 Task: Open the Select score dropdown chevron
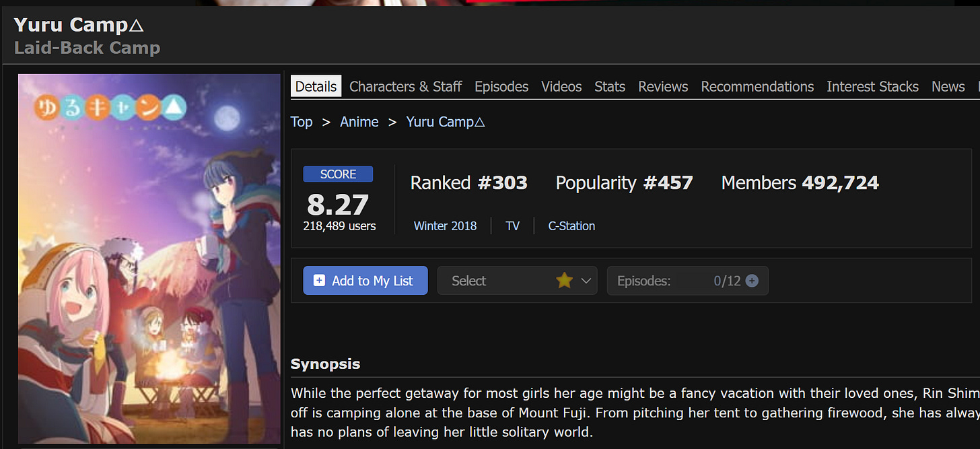586,281
